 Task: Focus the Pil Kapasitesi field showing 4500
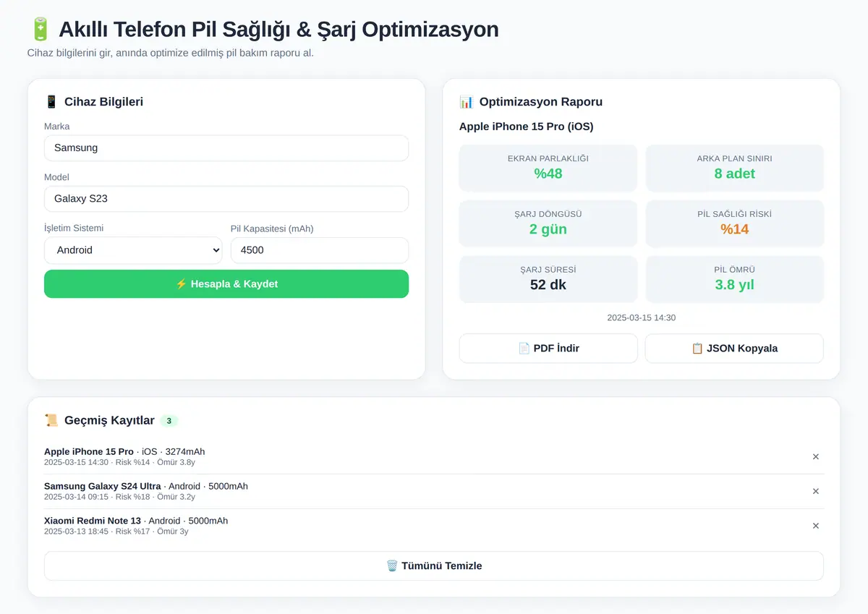320,250
